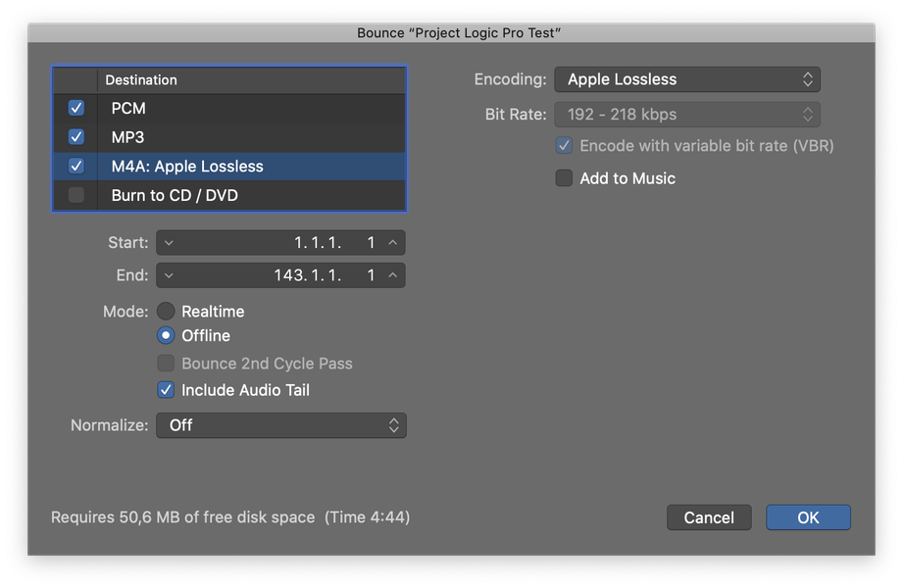Screen dimensions: 903x588
Task: Click the Start position decrement arrow
Action: 168,243
